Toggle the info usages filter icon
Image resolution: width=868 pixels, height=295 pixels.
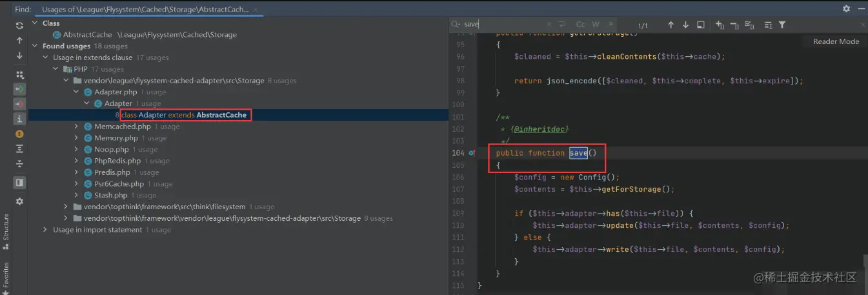coord(19,118)
